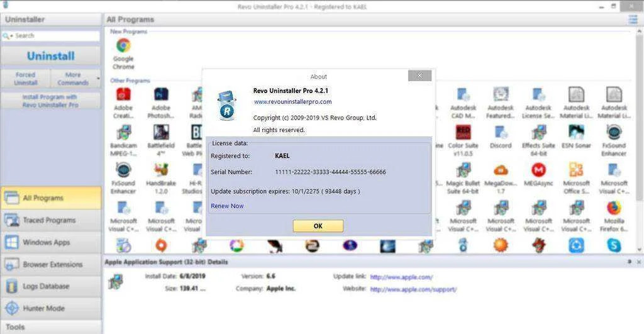Click the Apple Application Support details icon
The height and width of the screenshot is (334, 644).
[116, 282]
